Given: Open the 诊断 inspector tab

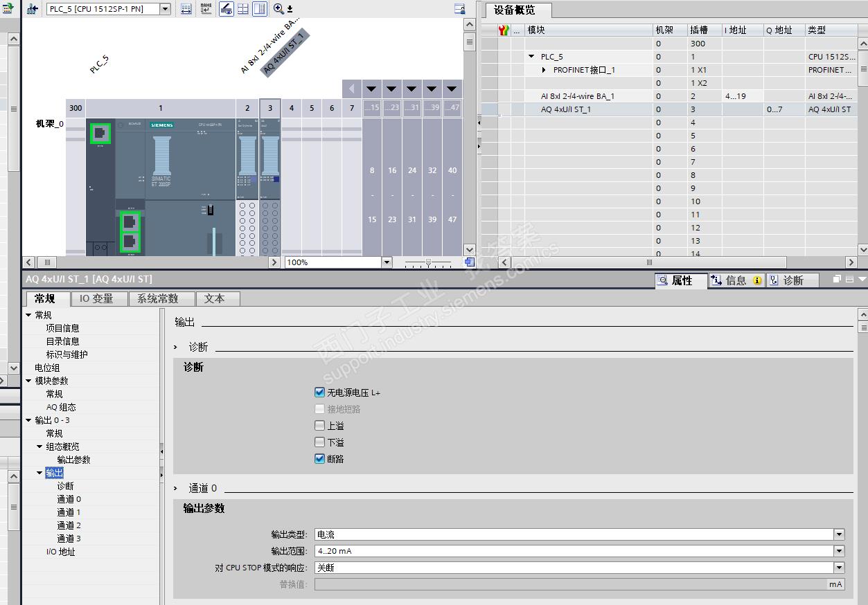Looking at the screenshot, I should click(793, 280).
